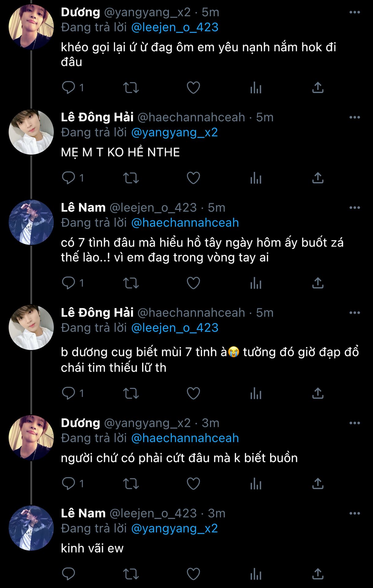Like the "MẸ M T KO HỀ NTHE" tweet

tap(193, 178)
